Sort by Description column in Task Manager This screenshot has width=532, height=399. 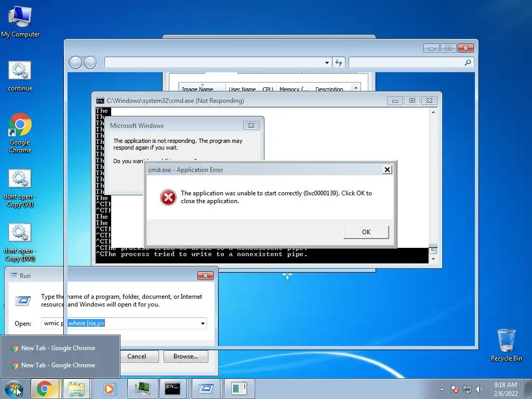(x=332, y=87)
